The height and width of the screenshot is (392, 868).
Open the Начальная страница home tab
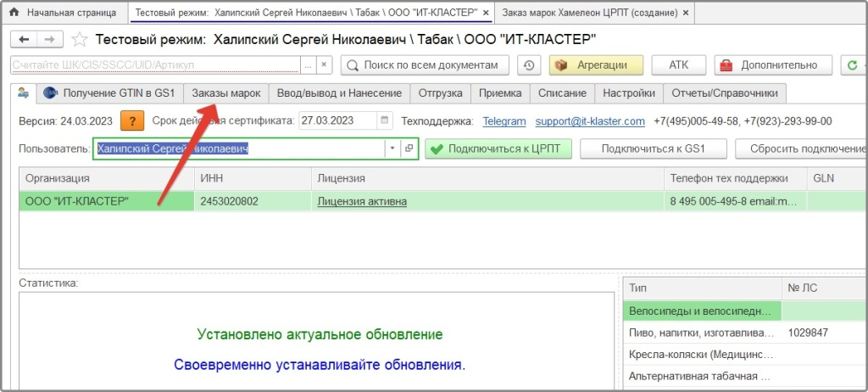64,12
